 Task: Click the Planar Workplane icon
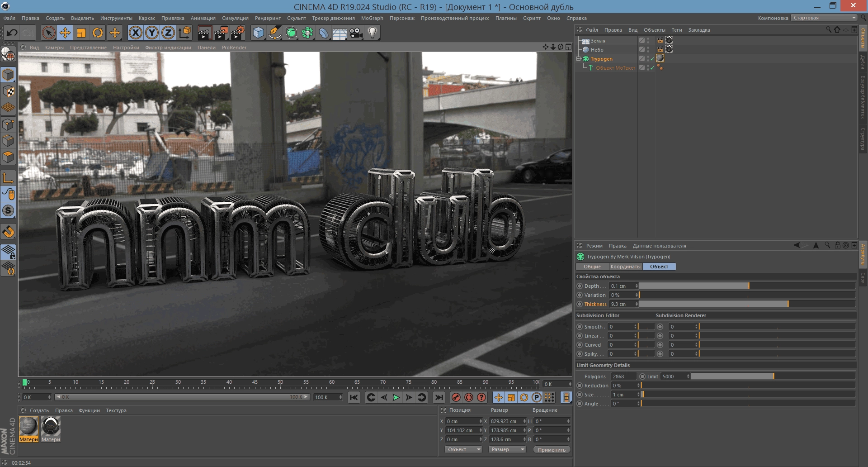8,268
